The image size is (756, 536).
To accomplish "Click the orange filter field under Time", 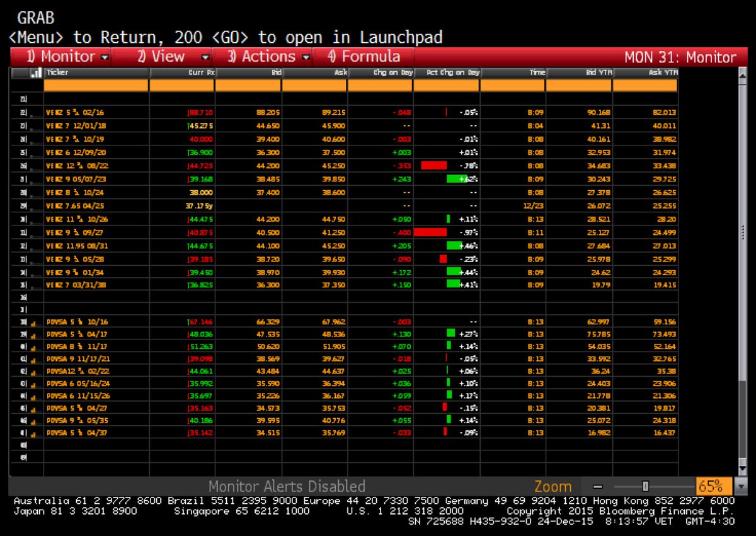I will pyautogui.click(x=513, y=85).
